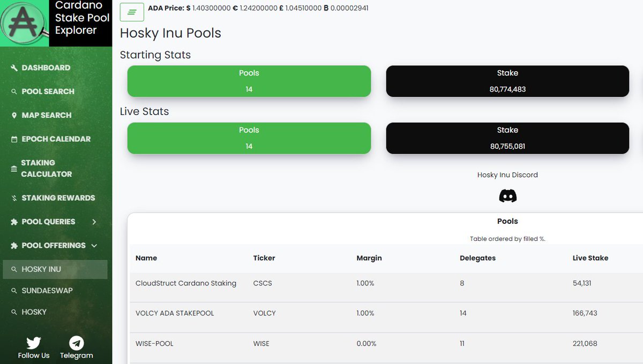Screen dimensions: 643x364
Task: Click the VOLCY ADA STAKEPOOL name
Action: coord(175,313)
